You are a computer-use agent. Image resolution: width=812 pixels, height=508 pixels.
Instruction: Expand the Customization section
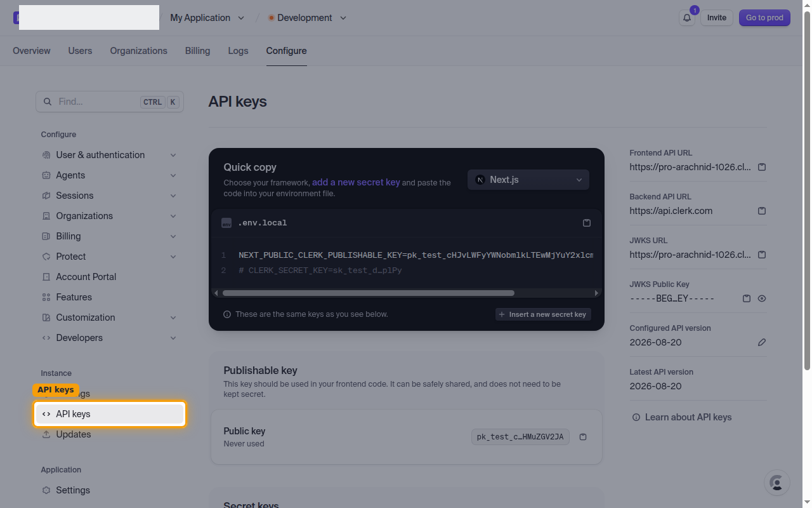click(x=109, y=317)
